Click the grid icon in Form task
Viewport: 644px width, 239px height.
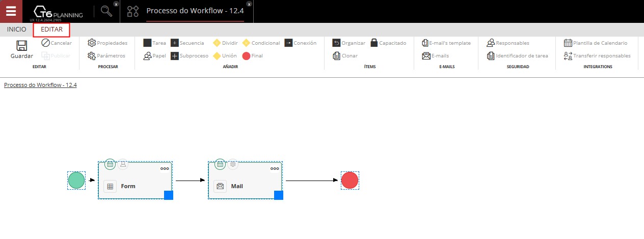click(x=110, y=186)
